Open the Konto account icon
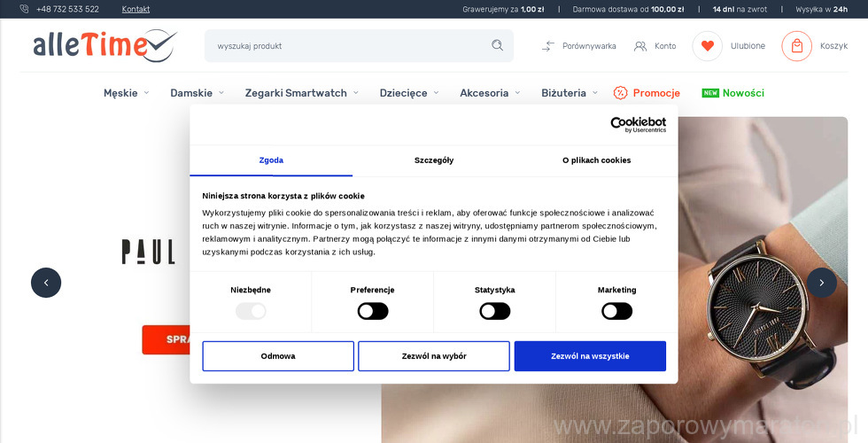Screen dimensions: 868x443 [x=640, y=46]
